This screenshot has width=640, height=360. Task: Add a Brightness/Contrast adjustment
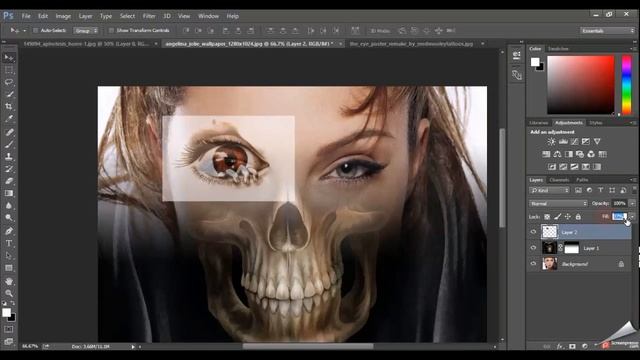[x=551, y=142]
